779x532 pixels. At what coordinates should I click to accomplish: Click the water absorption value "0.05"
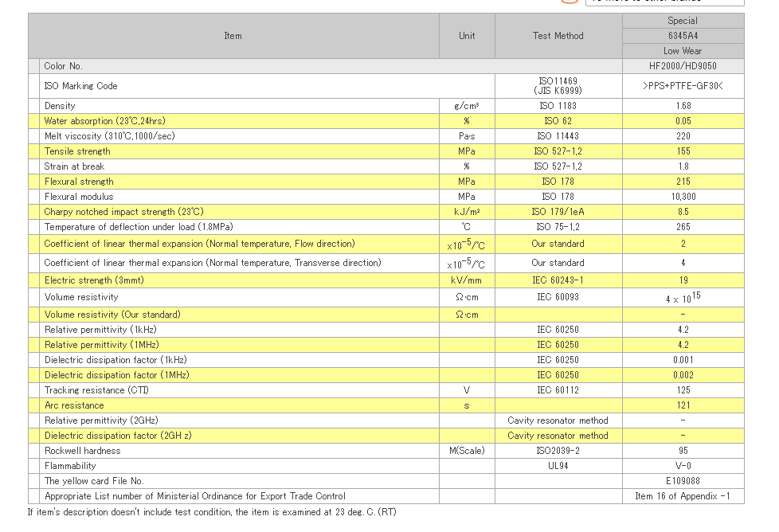683,121
